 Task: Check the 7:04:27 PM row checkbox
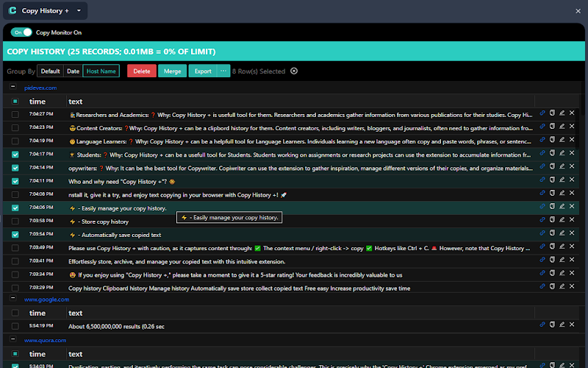(15, 115)
